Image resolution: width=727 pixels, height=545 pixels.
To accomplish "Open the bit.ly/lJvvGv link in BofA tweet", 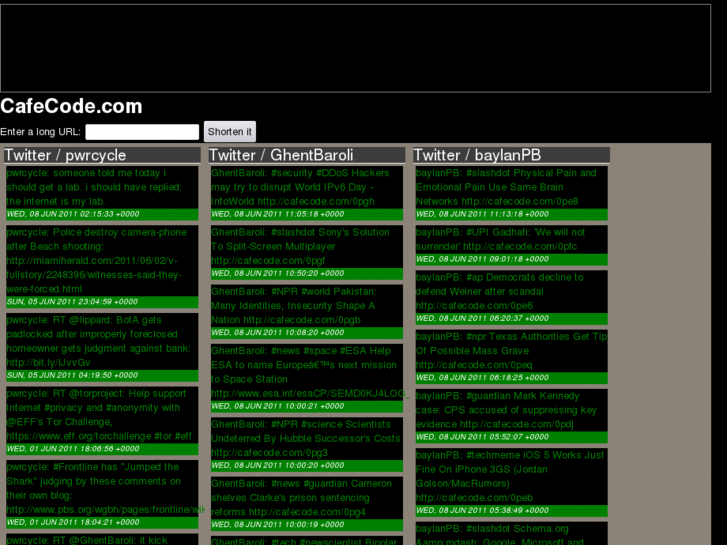I will pos(48,363).
